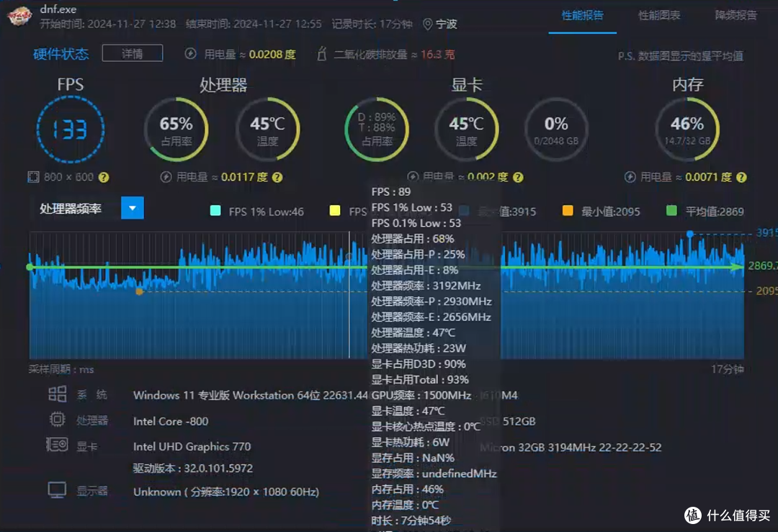Click the FPS 133 gauge

71,130
